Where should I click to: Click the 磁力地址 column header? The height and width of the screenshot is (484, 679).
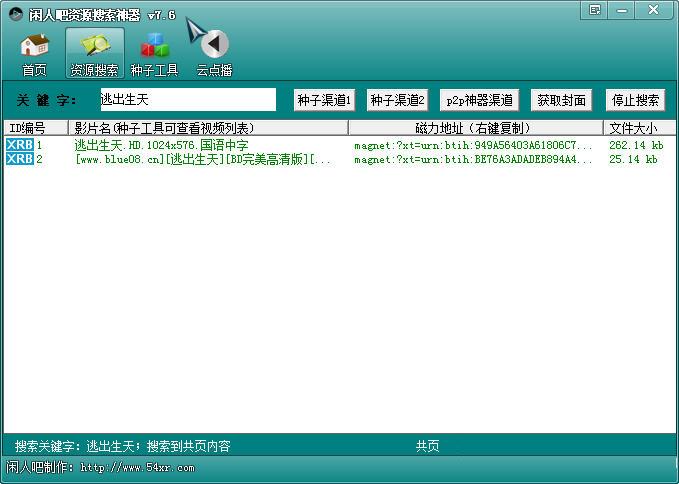[475, 128]
